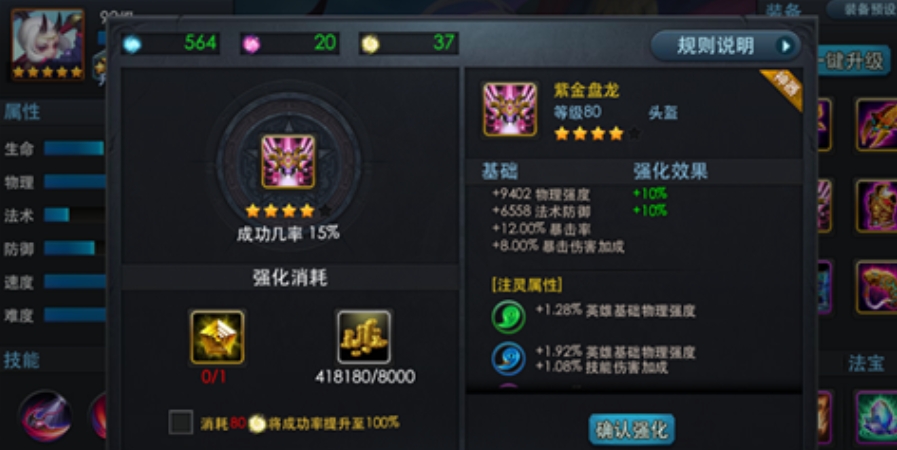This screenshot has width=897, height=450.
Task: Click the hero portrait avatar
Action: click(x=47, y=44)
